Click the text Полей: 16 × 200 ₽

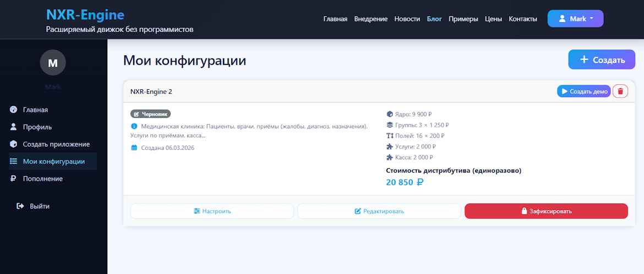pos(420,136)
